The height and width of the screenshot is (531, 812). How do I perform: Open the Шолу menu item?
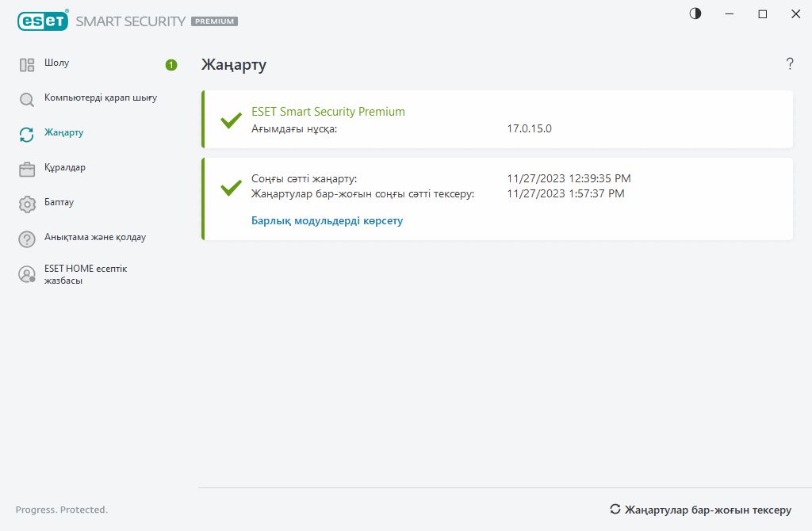click(57, 63)
